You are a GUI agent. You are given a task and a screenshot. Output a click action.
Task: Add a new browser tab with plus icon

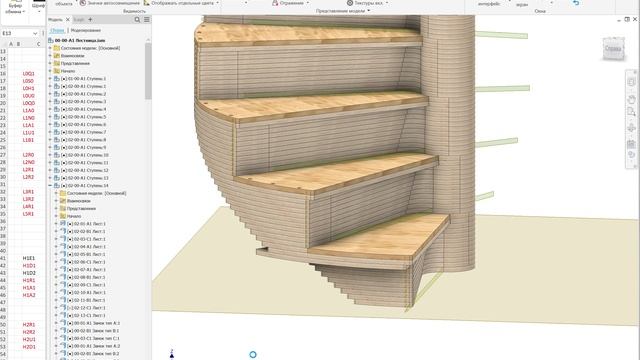click(90, 20)
